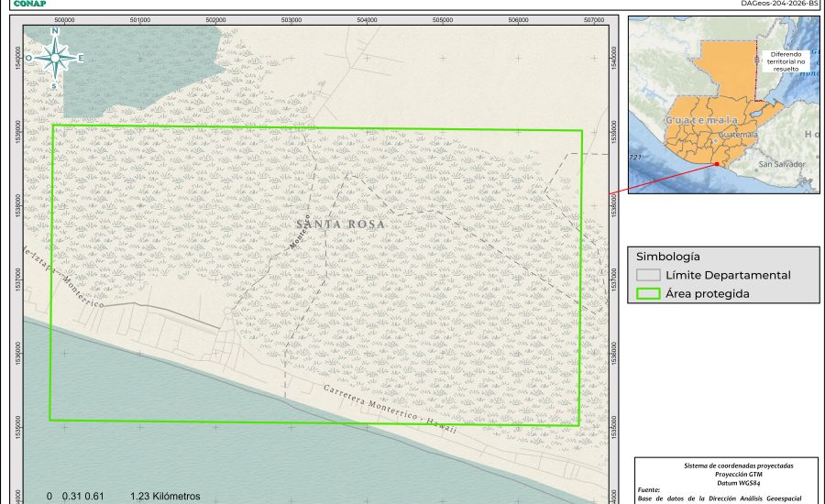Click the SANTA ROSA department label
Image resolution: width=825 pixels, height=504 pixels.
pos(341,225)
